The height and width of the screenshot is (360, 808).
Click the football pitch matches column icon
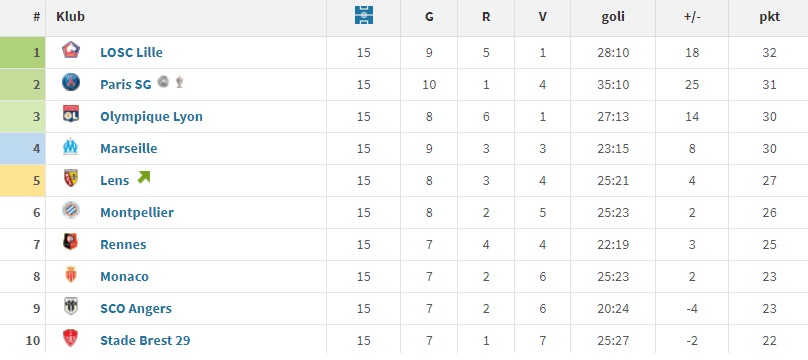364,15
